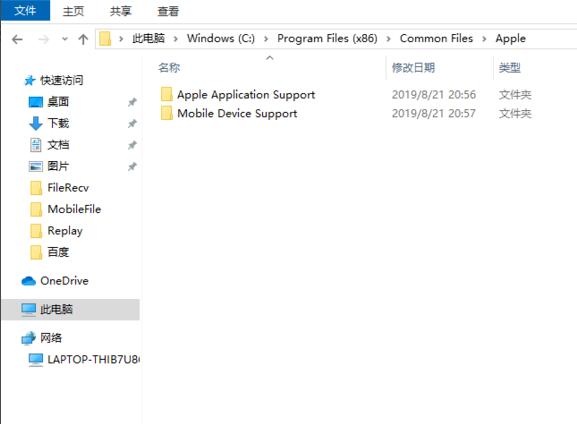Image resolution: width=577 pixels, height=424 pixels.
Task: Select the Apple breadcrumb in address bar
Action: point(510,38)
